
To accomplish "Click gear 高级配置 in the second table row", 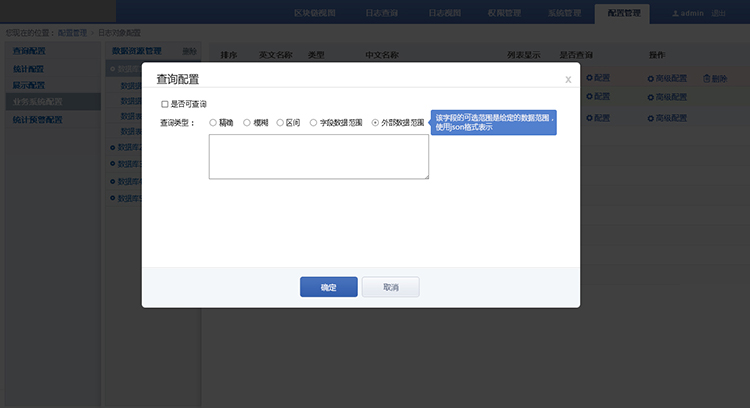I will pos(667,97).
